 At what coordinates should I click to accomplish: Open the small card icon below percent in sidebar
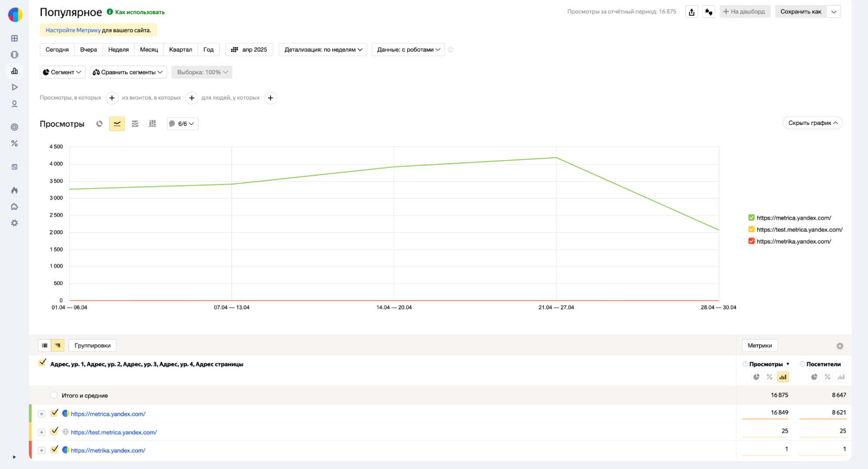tap(14, 167)
